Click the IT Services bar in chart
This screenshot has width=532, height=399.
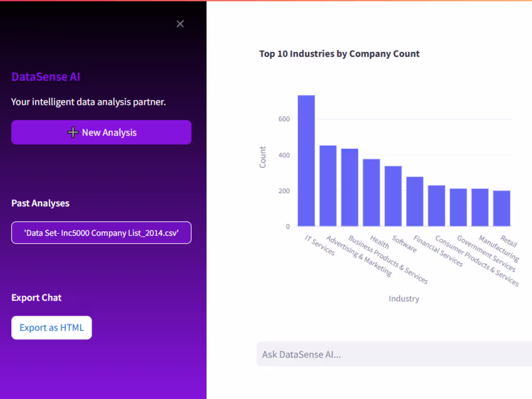tap(306, 161)
